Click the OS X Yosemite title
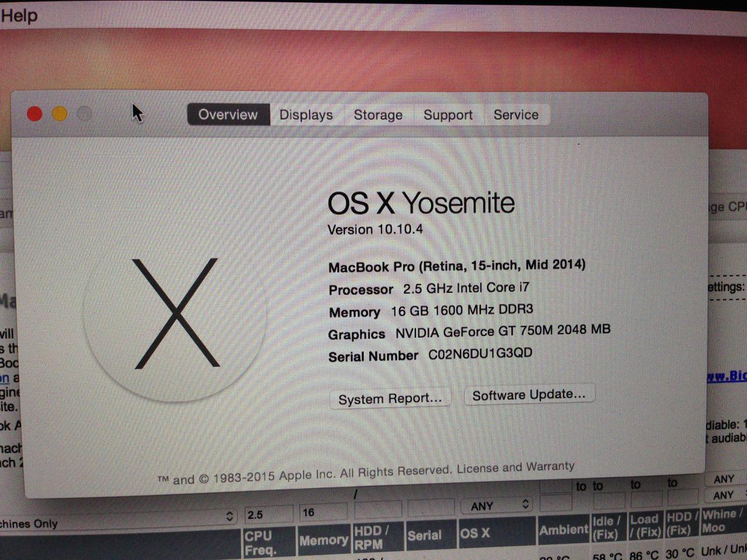Viewport: 747px width, 560px height. [x=421, y=203]
